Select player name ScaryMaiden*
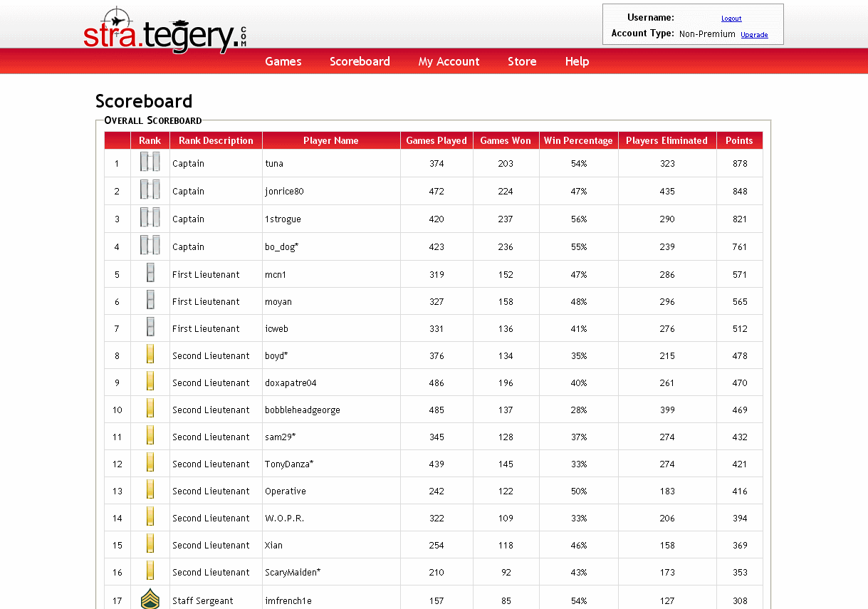The width and height of the screenshot is (868, 609). pyautogui.click(x=293, y=573)
